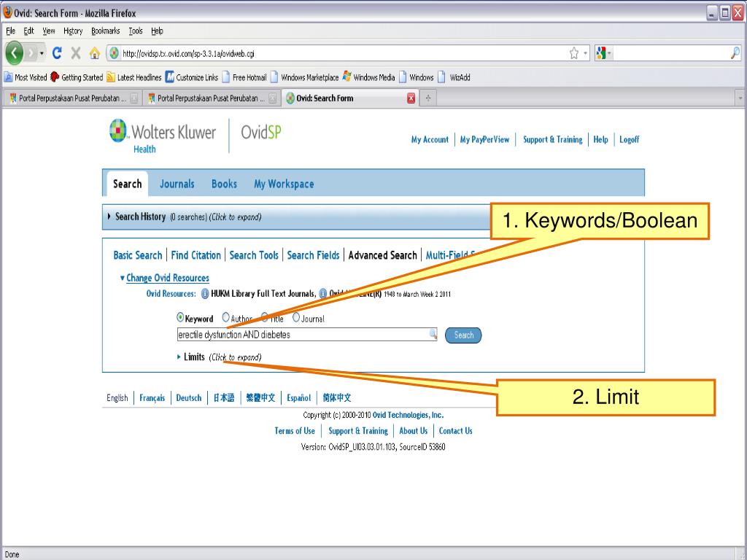The height and width of the screenshot is (560, 747).
Task: Click the site identity icon in the address bar
Action: click(113, 53)
